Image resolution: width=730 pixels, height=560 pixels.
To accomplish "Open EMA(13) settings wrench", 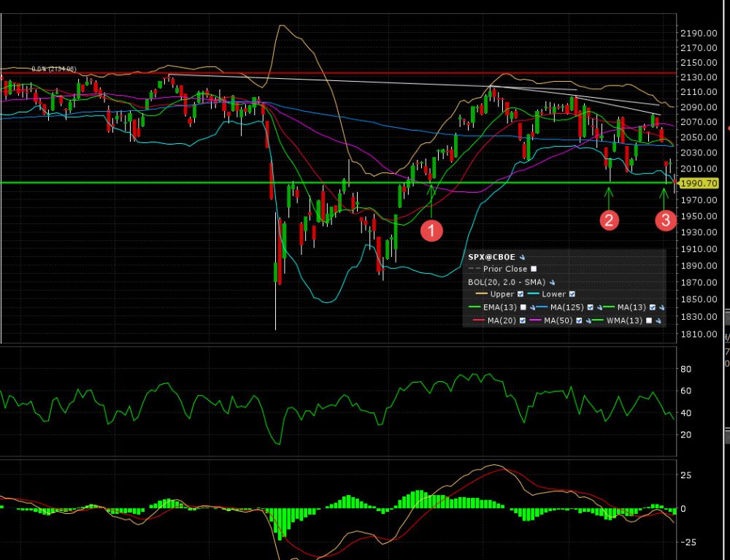I will (x=532, y=307).
